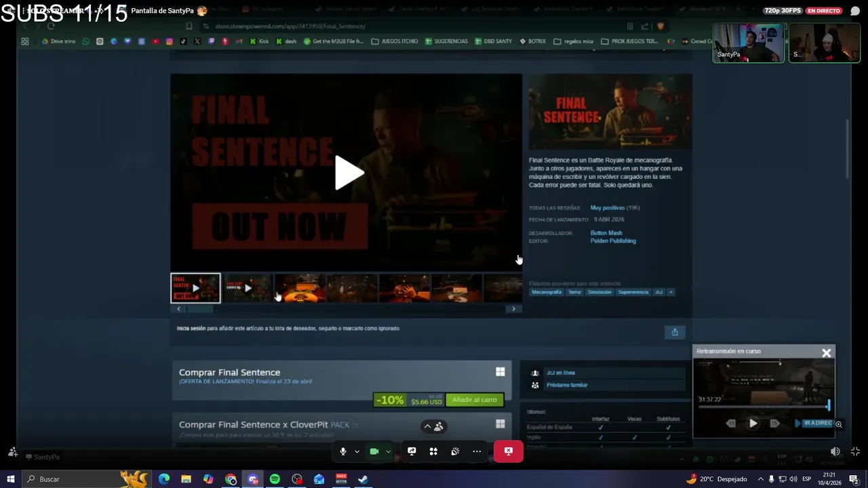Skip forward 15 seconds in broadcast player
This screenshot has height=488, width=868.
tap(774, 424)
